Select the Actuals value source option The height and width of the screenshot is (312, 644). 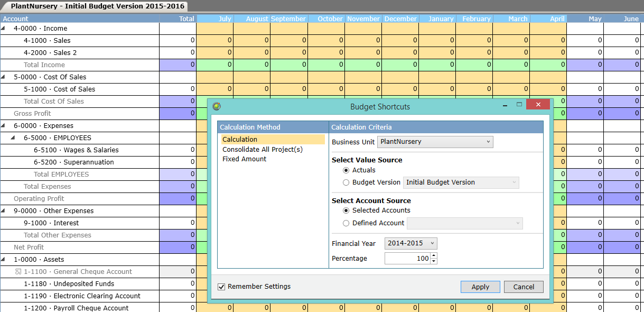click(x=346, y=170)
